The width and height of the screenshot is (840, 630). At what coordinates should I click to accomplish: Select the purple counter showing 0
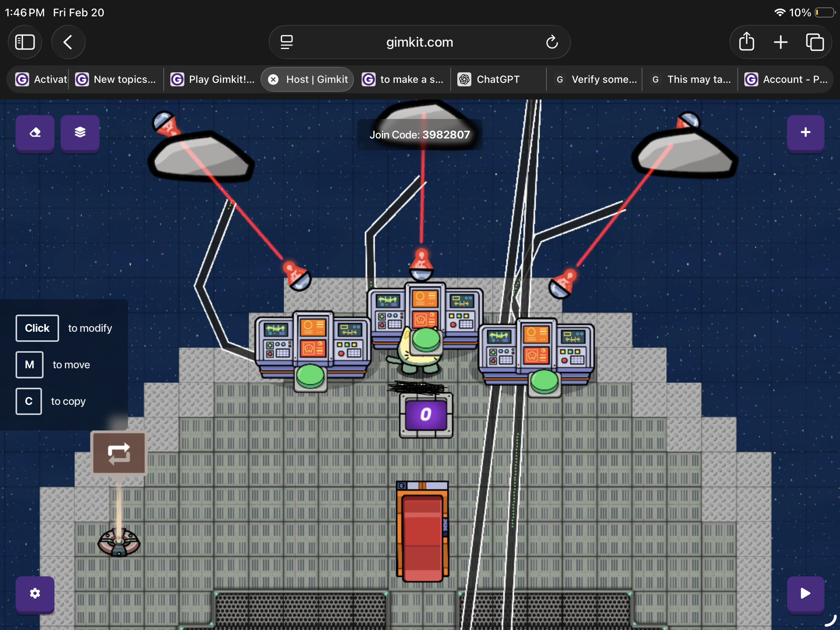[426, 415]
